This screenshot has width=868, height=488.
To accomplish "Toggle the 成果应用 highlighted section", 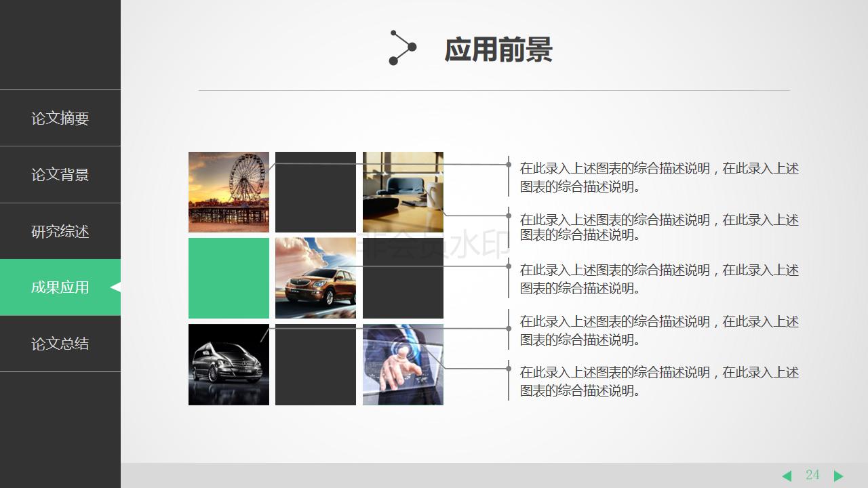I will [x=60, y=287].
